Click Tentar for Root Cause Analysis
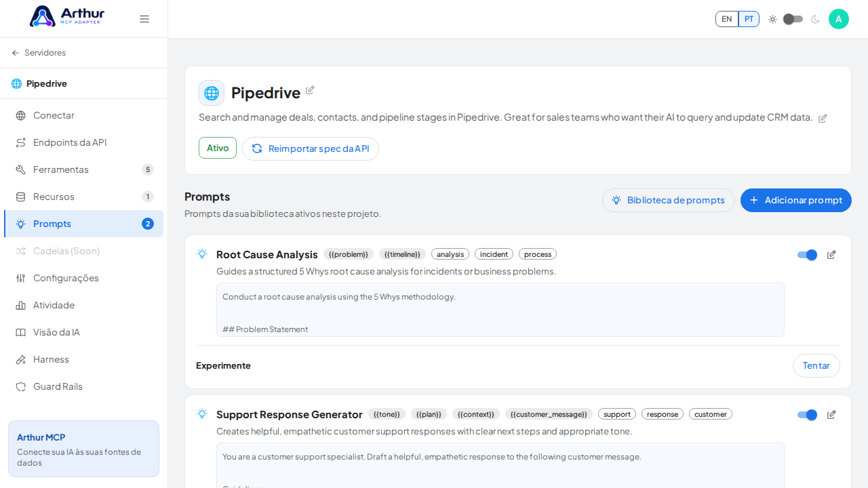868x488 pixels. [816, 365]
